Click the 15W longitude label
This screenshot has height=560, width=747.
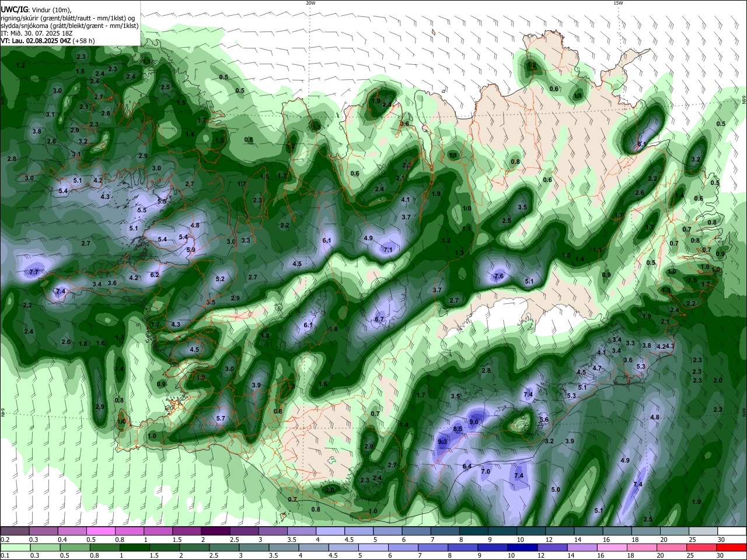(618, 3)
